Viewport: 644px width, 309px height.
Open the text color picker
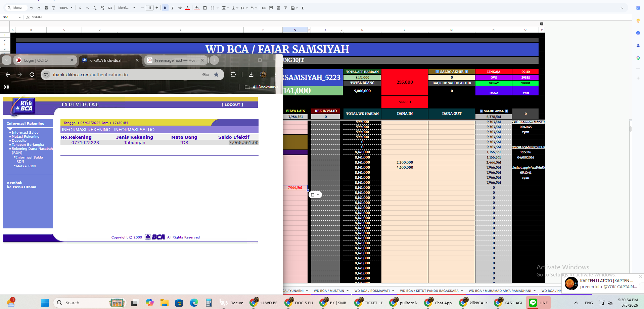[x=187, y=8]
